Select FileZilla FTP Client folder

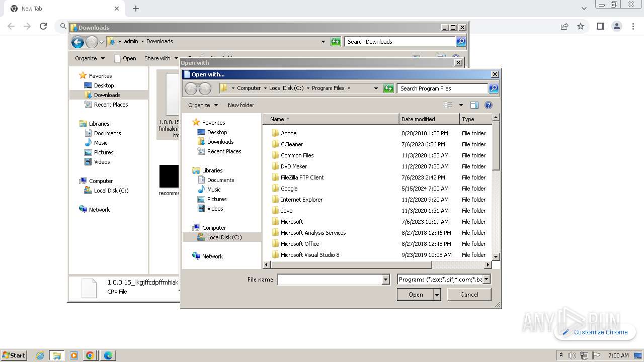click(x=302, y=177)
